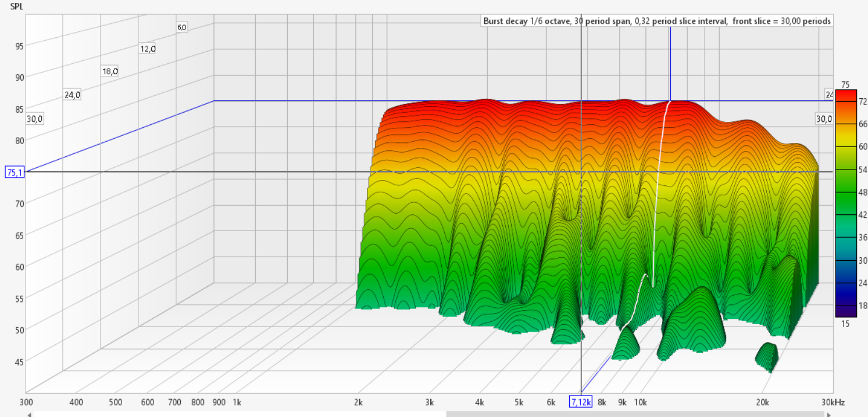
Task: Click the 80 SPL axis label
Action: pos(20,140)
